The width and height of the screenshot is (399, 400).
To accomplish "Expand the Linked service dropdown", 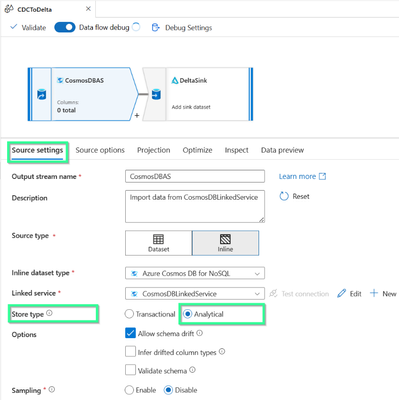I will click(195, 294).
